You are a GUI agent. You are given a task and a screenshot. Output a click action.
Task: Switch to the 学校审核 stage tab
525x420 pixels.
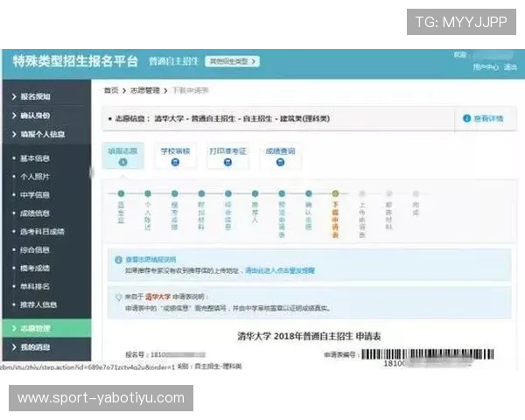176,156
